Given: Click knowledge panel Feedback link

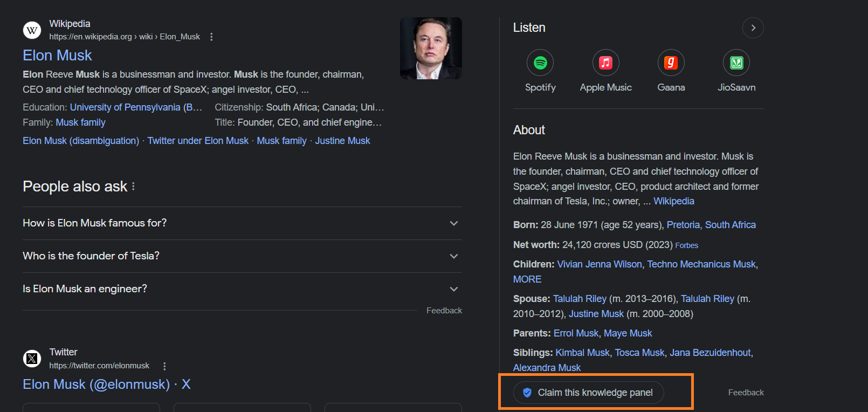Looking at the screenshot, I should tap(746, 393).
